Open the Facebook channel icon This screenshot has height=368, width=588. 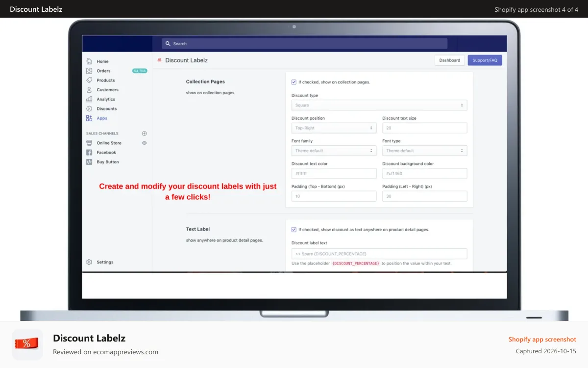89,153
